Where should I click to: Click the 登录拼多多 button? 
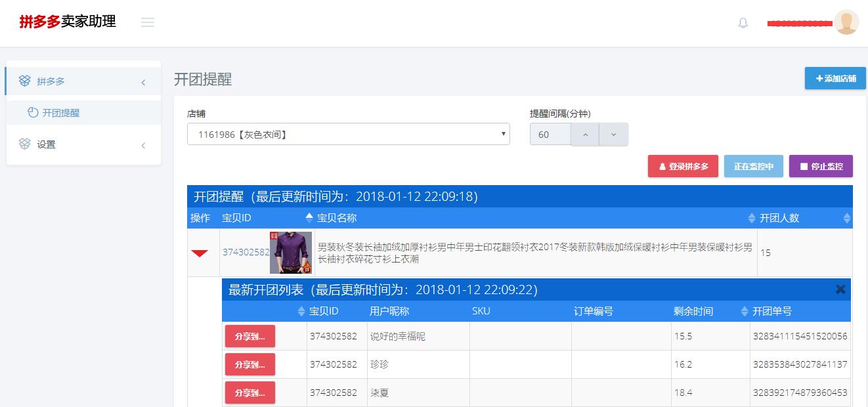[683, 166]
